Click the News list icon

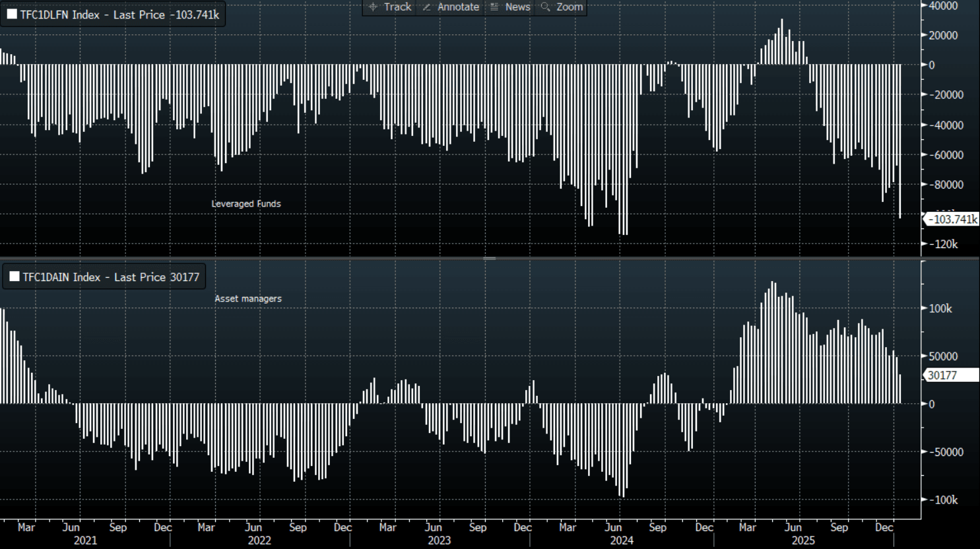point(494,7)
